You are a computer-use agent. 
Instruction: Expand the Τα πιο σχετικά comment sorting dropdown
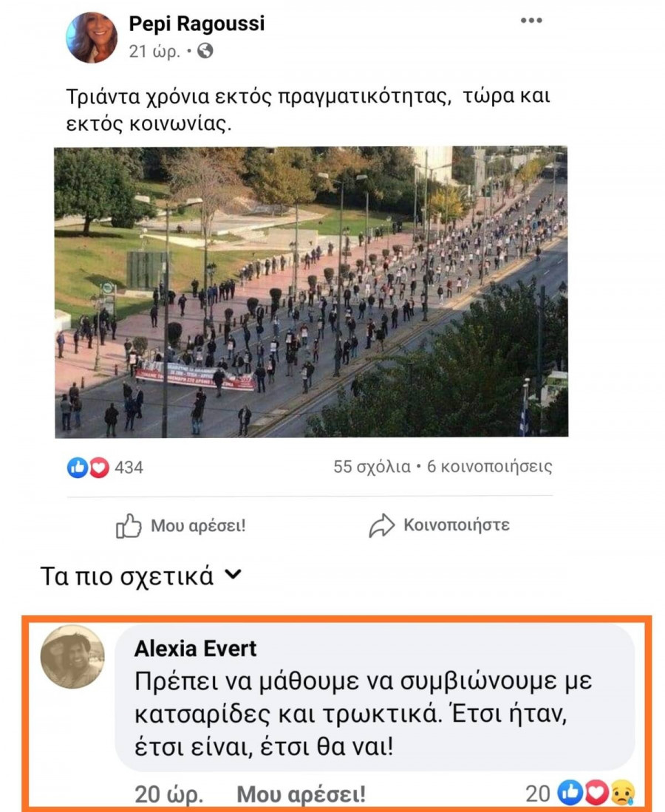pyautogui.click(x=141, y=576)
